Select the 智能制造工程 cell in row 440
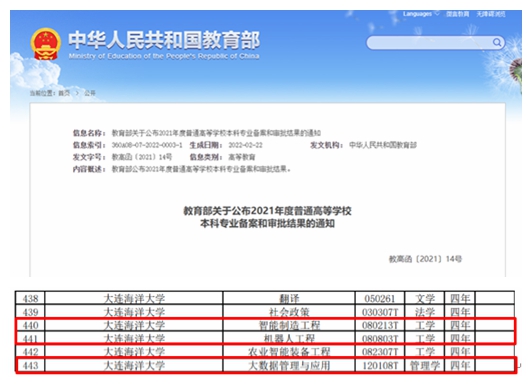 pyautogui.click(x=289, y=325)
